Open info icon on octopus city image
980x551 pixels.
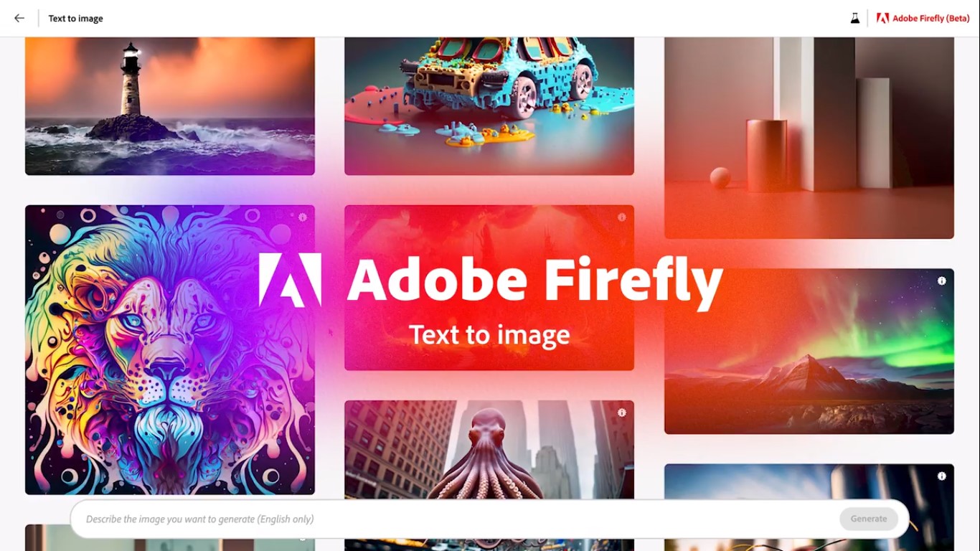click(x=621, y=413)
